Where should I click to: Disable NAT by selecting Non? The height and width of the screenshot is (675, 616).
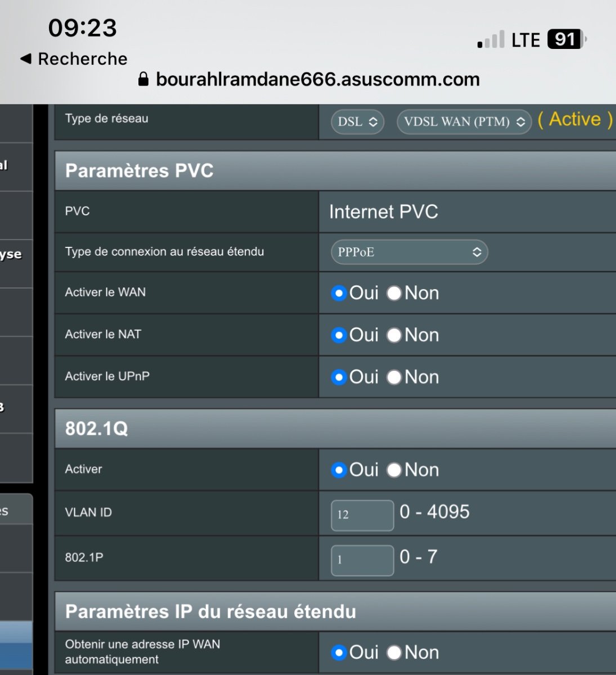coord(395,335)
